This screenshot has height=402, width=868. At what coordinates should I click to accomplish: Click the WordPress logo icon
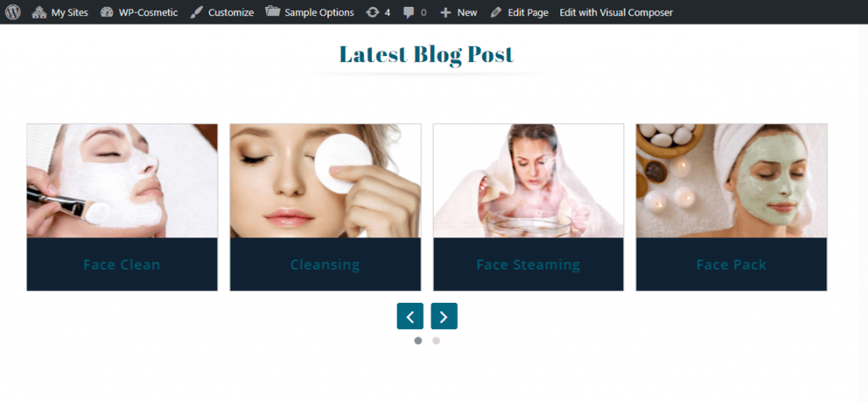13,12
